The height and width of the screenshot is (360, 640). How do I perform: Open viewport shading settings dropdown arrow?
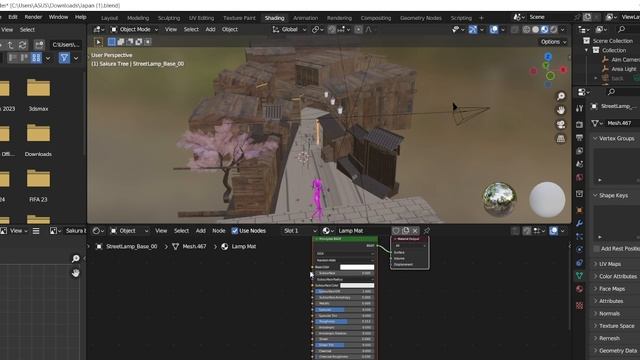pos(563,29)
